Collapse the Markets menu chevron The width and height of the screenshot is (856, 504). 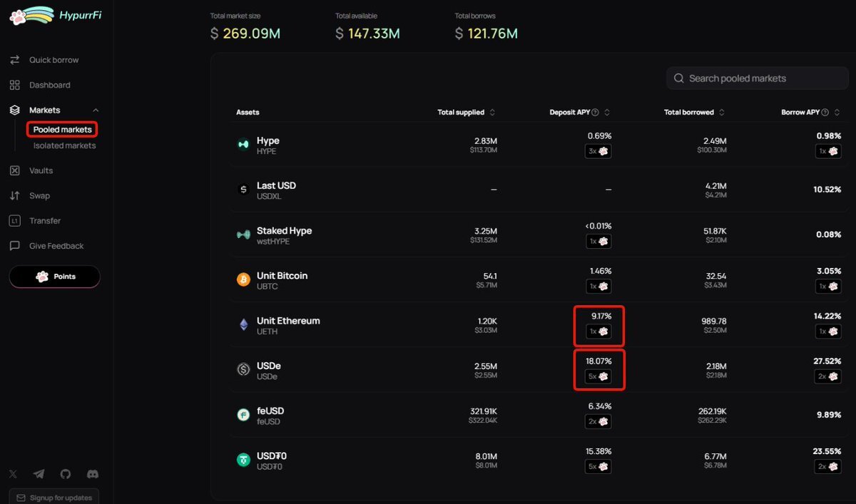coord(96,110)
